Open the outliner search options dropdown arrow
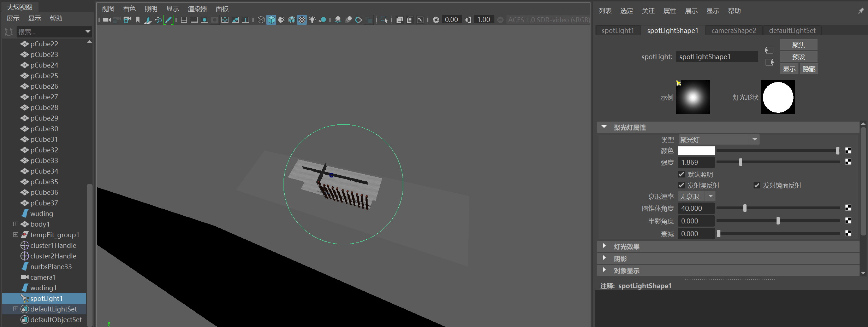The image size is (868, 327). tap(88, 32)
